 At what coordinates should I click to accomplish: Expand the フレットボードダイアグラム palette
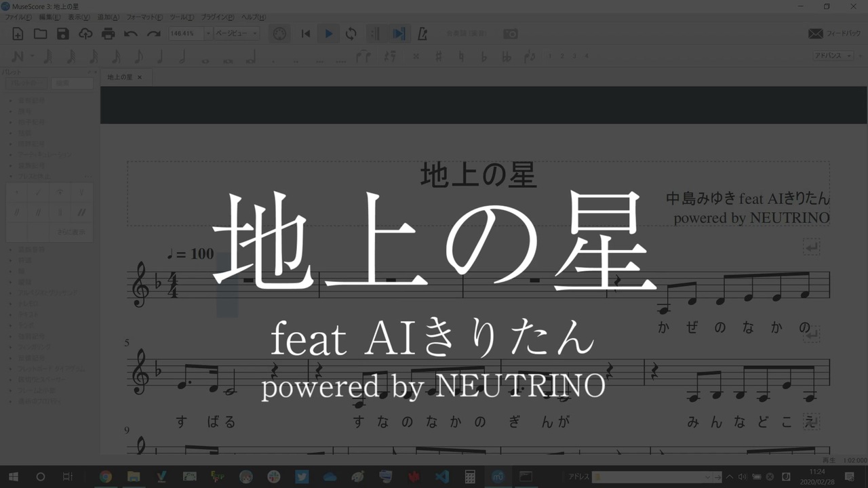(52, 369)
